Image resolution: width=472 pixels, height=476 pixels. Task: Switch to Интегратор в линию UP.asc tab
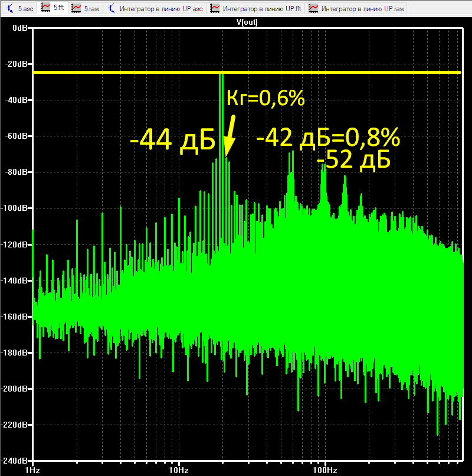(155, 8)
